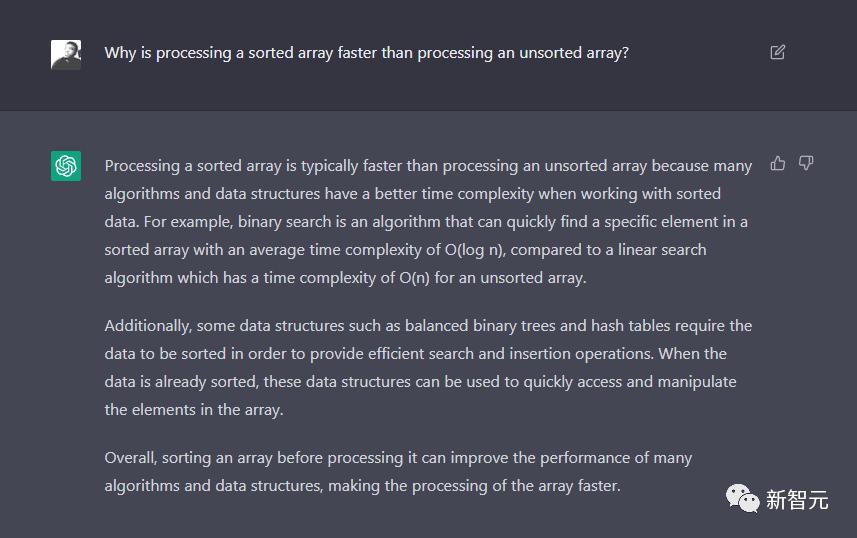Click the user profile avatar photo
Screen dimensions: 857x538
pos(66,55)
